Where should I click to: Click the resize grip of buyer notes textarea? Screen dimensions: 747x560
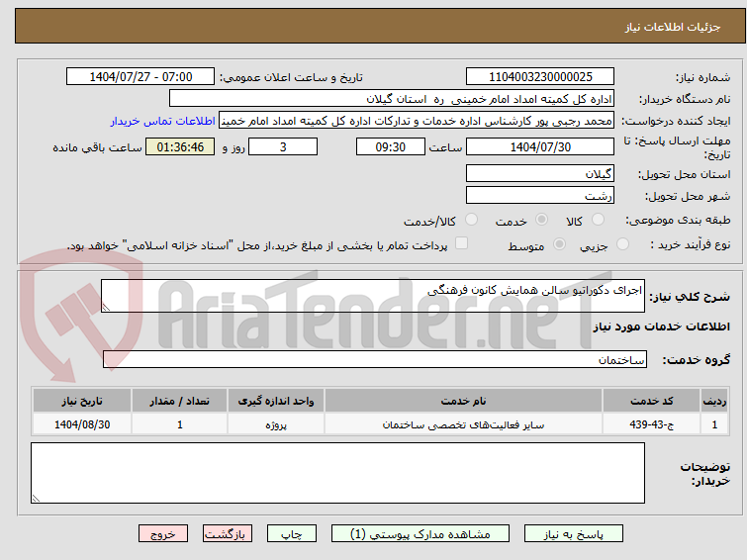point(37,498)
